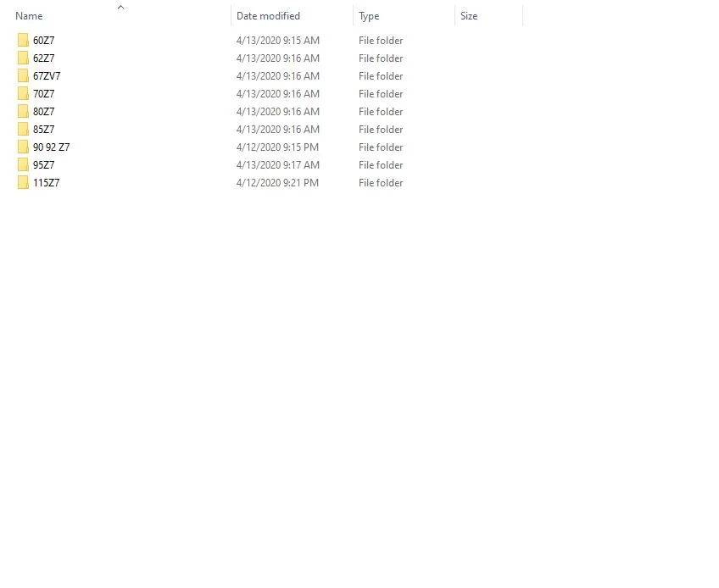
Task: Select the 115Z7 folder icon
Action: tap(23, 183)
